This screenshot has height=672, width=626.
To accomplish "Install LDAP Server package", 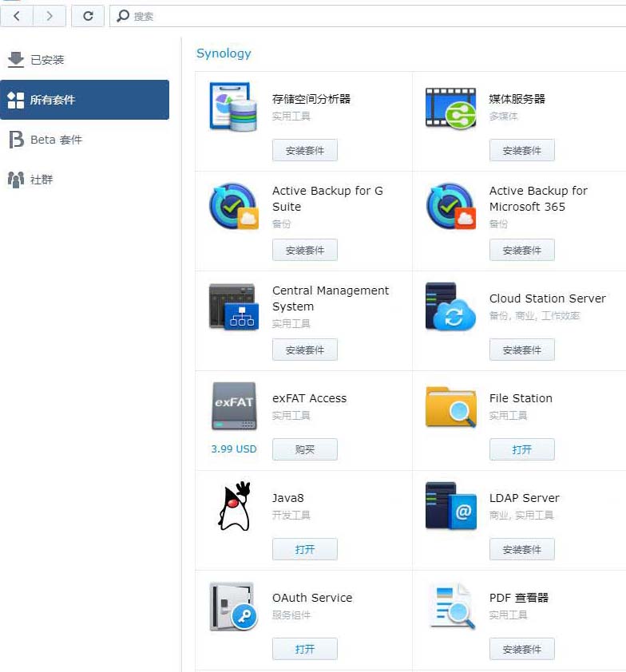I will point(522,549).
